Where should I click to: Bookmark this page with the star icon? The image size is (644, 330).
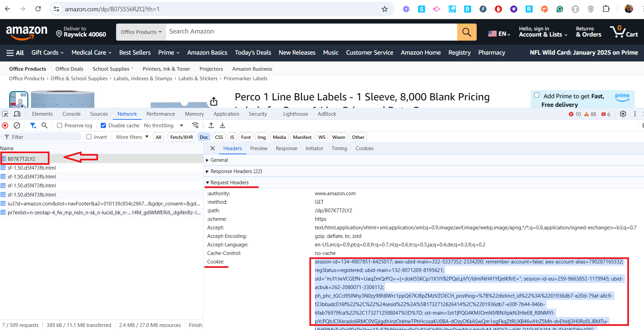click(x=385, y=9)
